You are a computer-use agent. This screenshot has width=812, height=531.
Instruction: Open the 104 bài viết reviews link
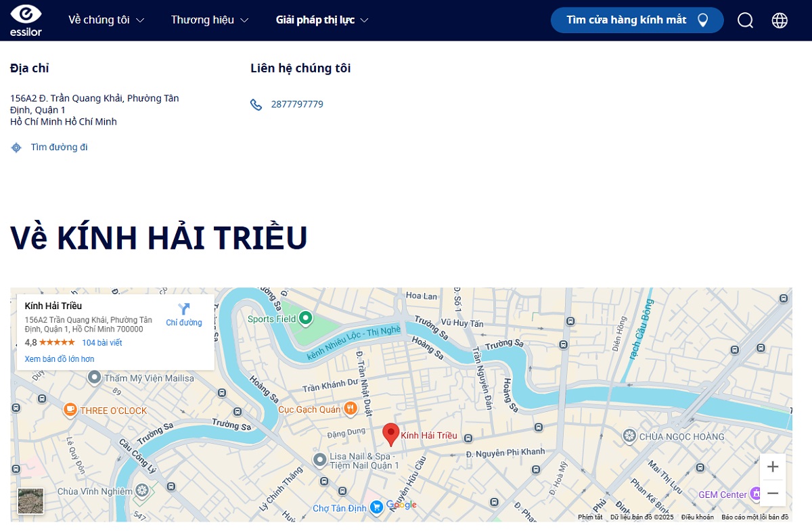click(102, 343)
